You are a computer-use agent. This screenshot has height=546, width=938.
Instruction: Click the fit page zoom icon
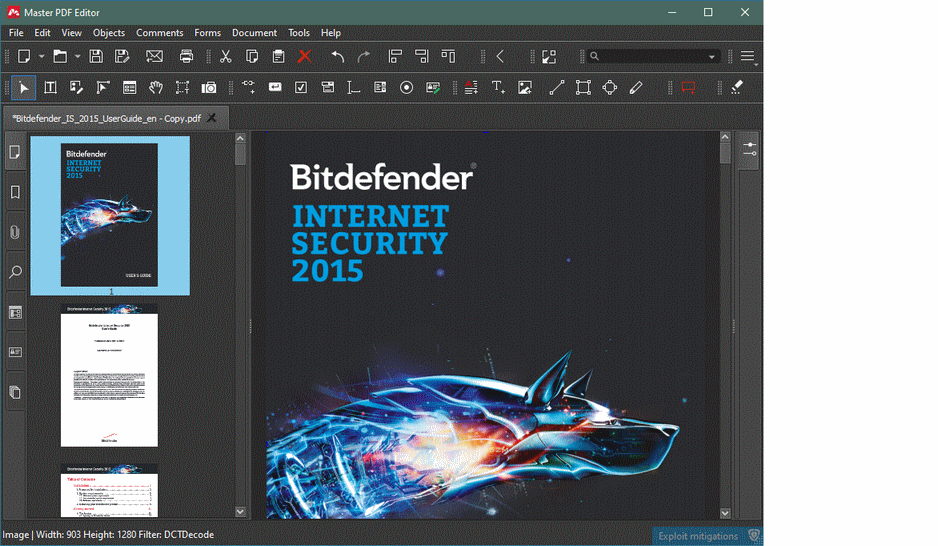tap(549, 56)
